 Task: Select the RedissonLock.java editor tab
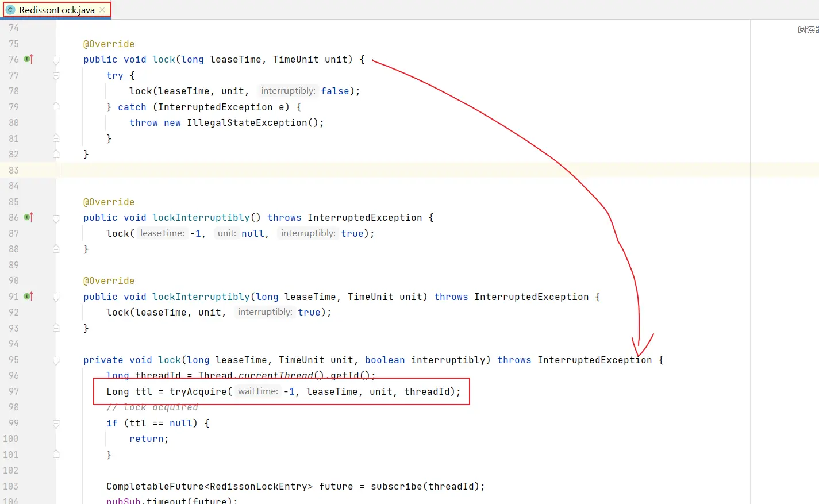click(56, 10)
